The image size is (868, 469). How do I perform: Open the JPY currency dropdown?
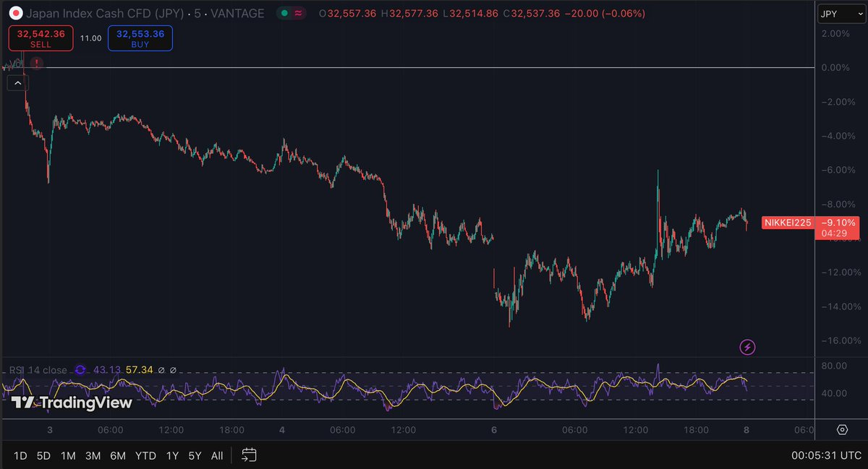pyautogui.click(x=838, y=14)
